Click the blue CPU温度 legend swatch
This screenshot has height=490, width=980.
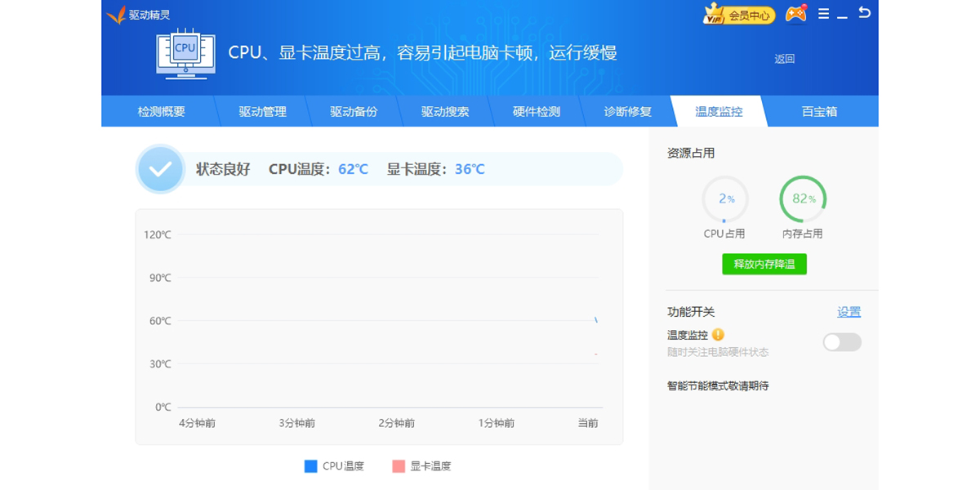(x=310, y=466)
